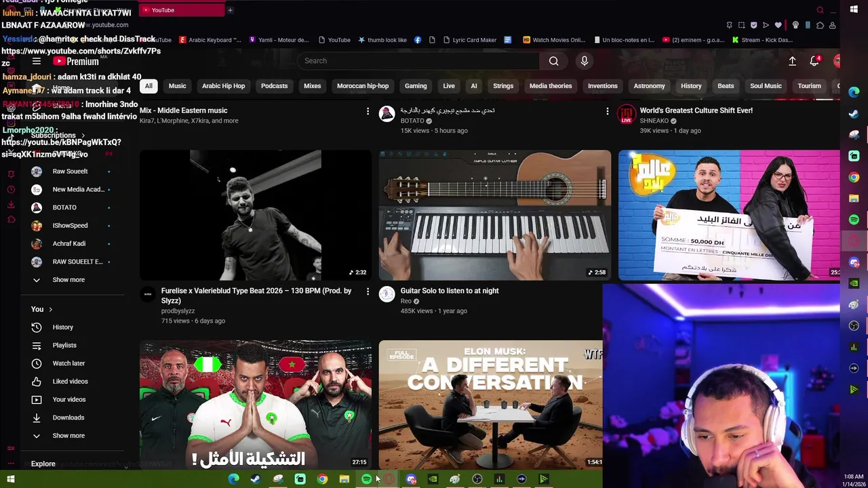
Task: Open Google Chrome from the bottom taskbar
Action: coord(322,479)
